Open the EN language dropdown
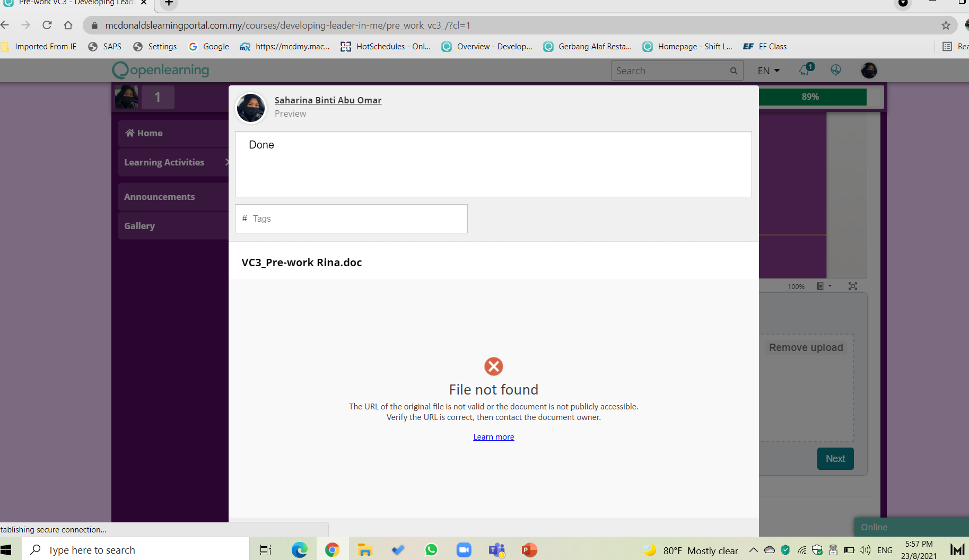969x560 pixels. click(x=769, y=71)
